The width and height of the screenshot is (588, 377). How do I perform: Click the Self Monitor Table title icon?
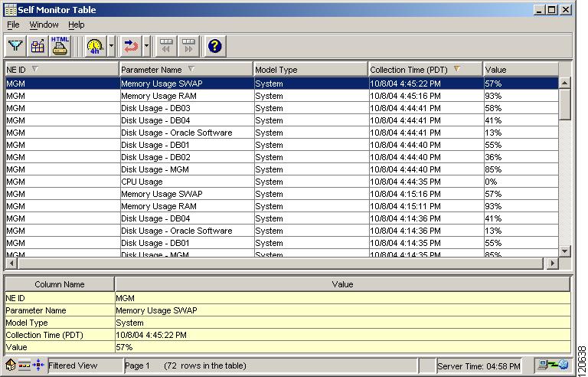[10, 10]
